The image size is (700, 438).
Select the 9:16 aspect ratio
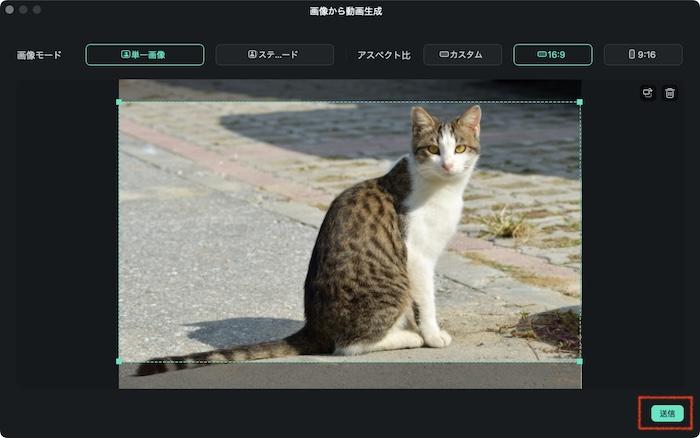click(x=643, y=55)
